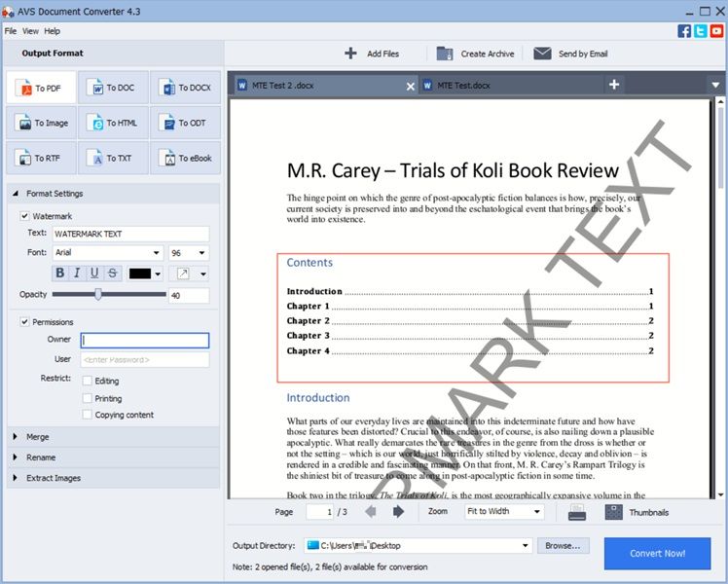Collapse the Format Settings section
Viewport: 728px width, 584px height.
(16, 193)
